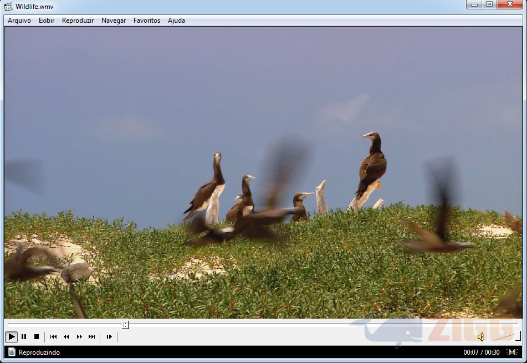This screenshot has width=527, height=363.
Task: Click the application icon in title bar
Action: pyautogui.click(x=8, y=6)
